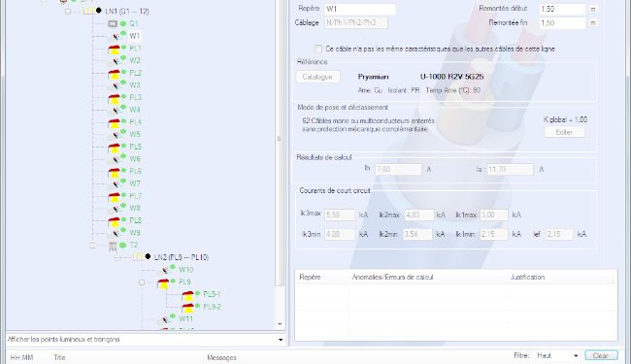
Task: Select the Q1 circuit breaker icon
Action: 113,24
